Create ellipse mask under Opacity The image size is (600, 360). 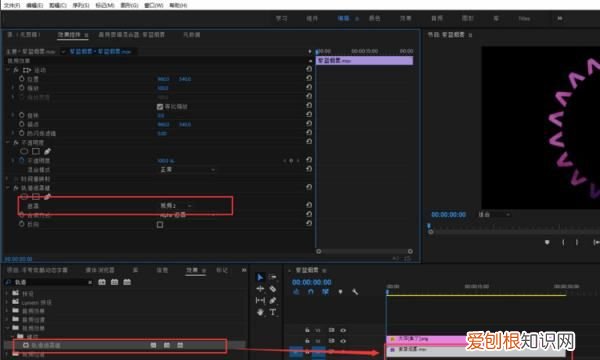tap(24, 151)
